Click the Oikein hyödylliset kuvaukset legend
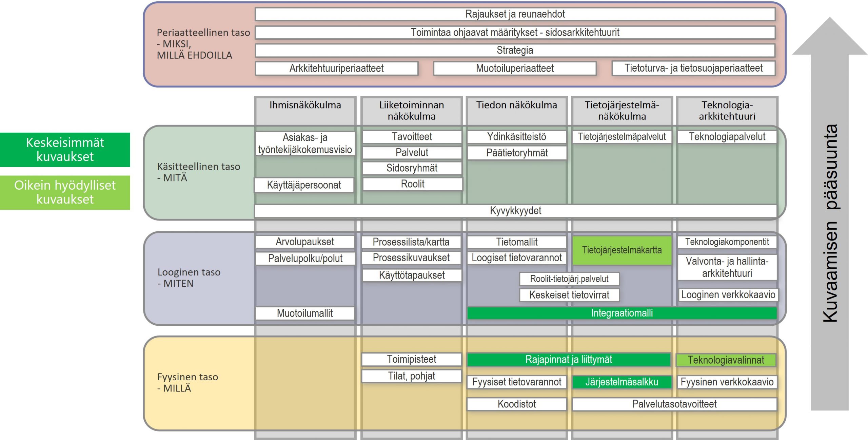Viewport: 868px width, 440px height. tap(65, 192)
